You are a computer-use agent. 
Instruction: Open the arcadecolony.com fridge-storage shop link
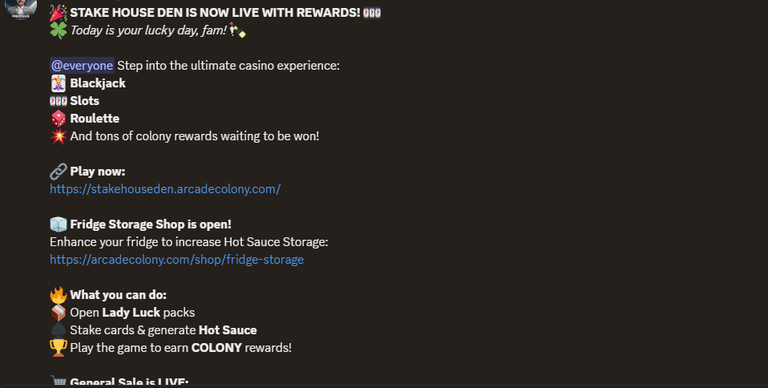[x=177, y=260]
